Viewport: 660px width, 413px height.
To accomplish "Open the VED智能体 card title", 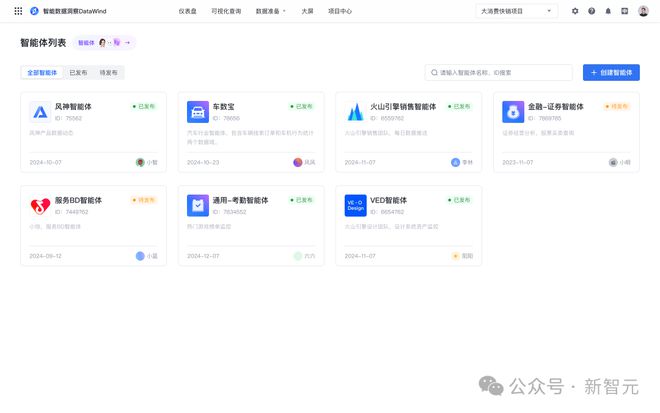I will pyautogui.click(x=389, y=200).
